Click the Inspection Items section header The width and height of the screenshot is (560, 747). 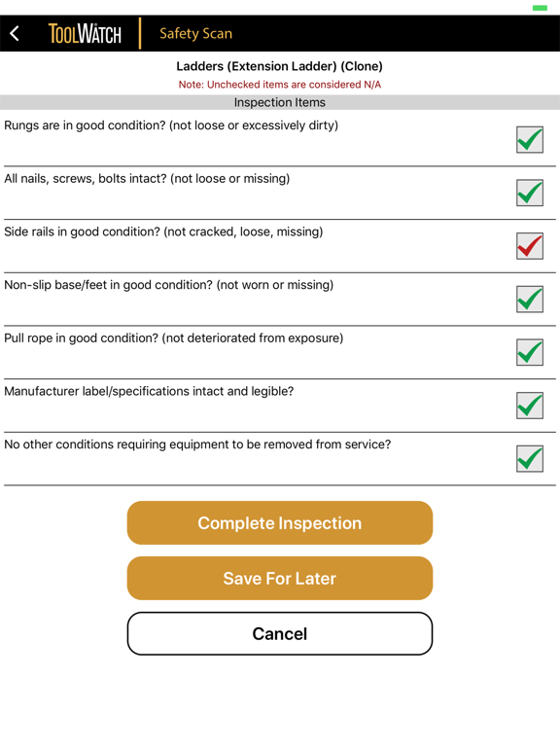click(280, 102)
